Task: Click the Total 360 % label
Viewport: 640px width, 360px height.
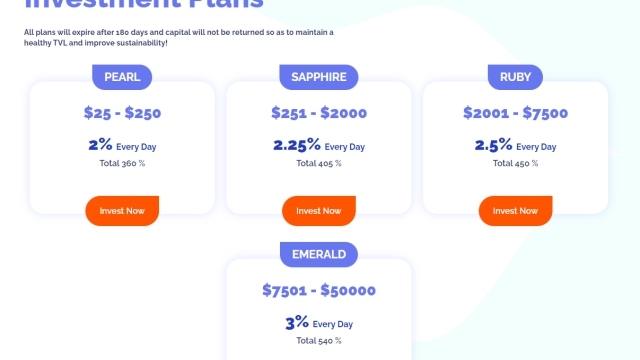Action: [122, 163]
